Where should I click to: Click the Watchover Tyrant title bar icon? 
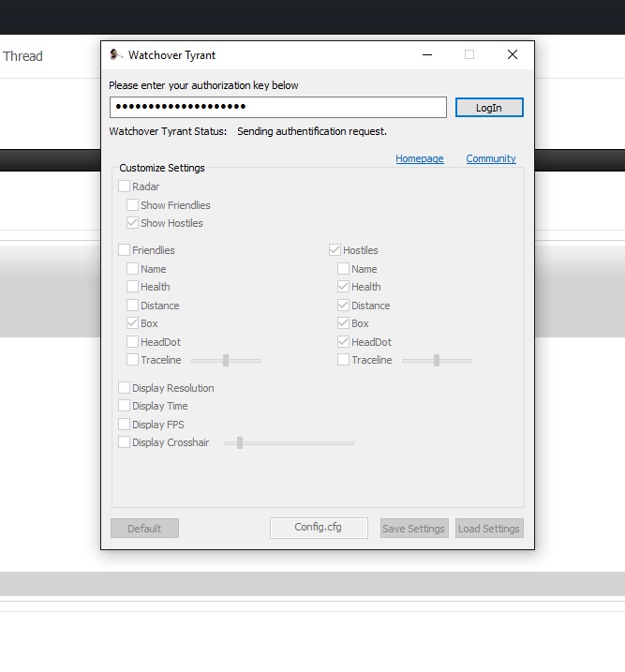[116, 55]
